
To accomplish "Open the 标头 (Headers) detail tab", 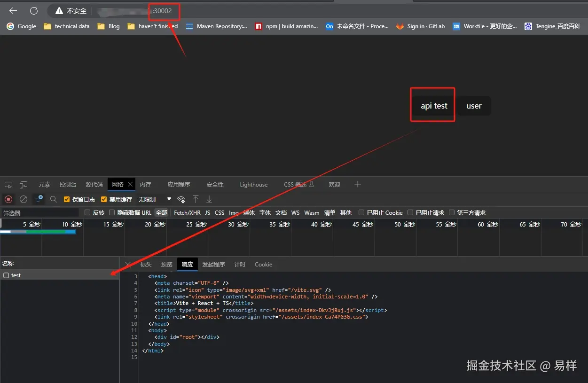I will (x=146, y=265).
